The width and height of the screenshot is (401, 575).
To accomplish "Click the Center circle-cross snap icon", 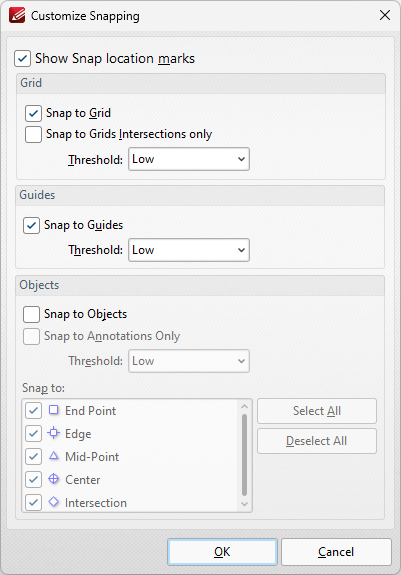I will click(x=54, y=479).
